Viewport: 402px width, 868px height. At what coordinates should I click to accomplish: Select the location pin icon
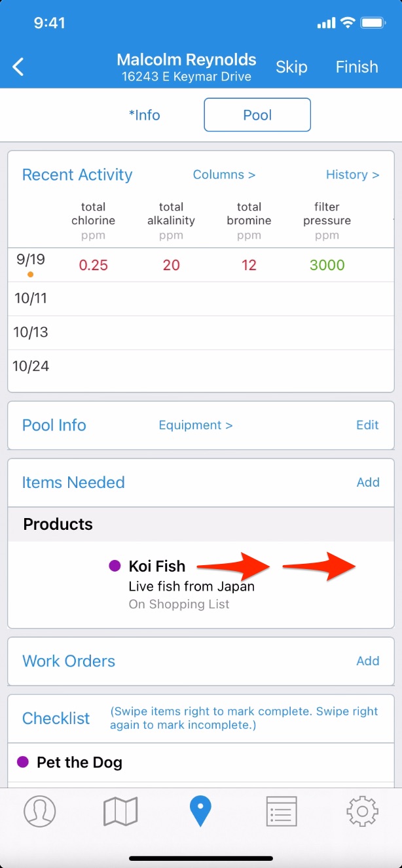click(x=200, y=812)
